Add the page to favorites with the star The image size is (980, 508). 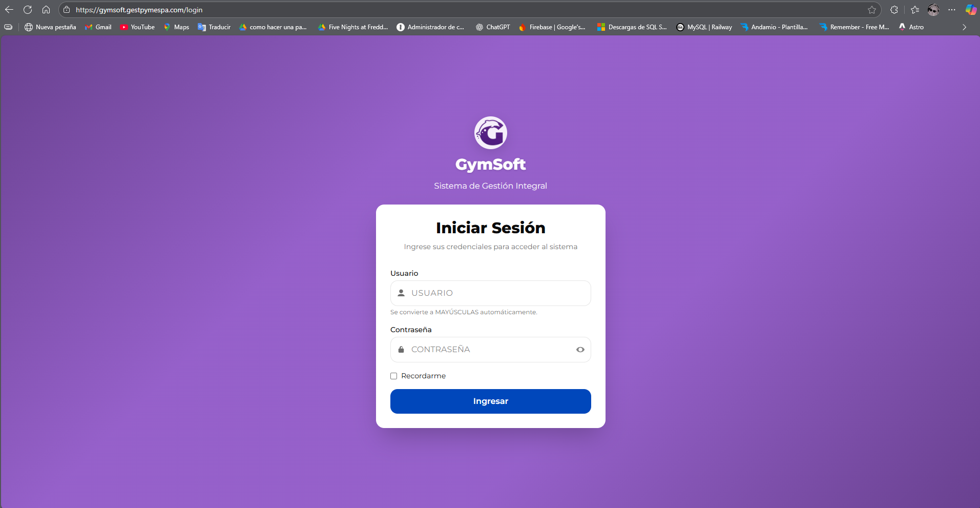(x=872, y=9)
